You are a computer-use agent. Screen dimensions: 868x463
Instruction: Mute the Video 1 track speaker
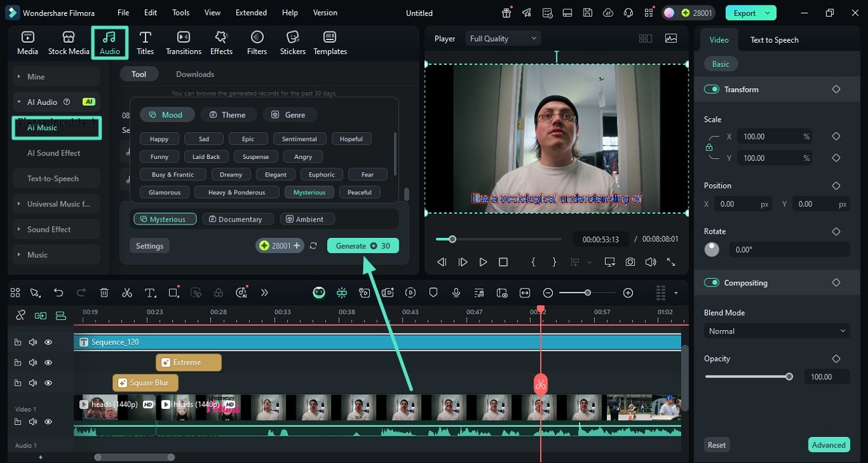[33, 422]
